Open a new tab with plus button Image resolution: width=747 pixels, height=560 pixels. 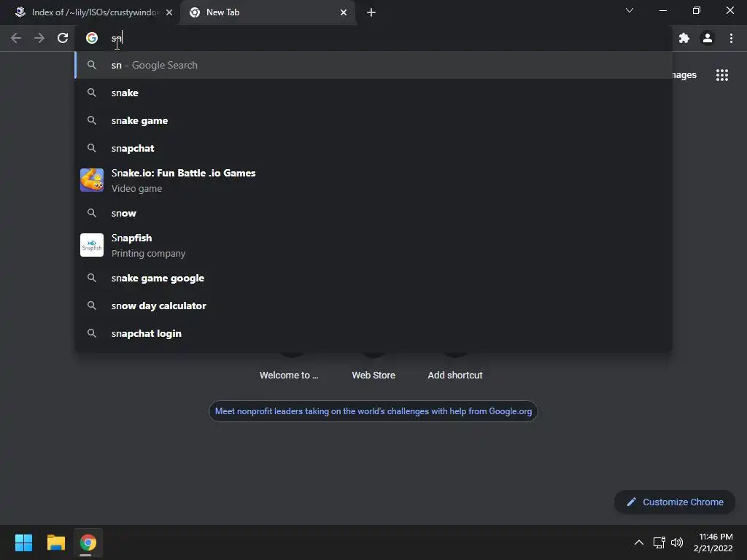click(371, 12)
